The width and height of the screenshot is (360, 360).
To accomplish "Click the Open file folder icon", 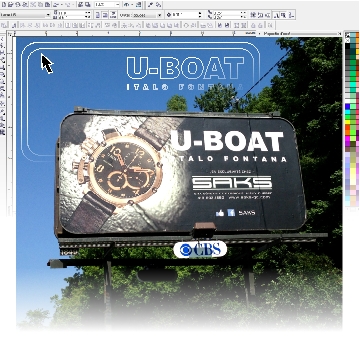I will click(10, 5).
